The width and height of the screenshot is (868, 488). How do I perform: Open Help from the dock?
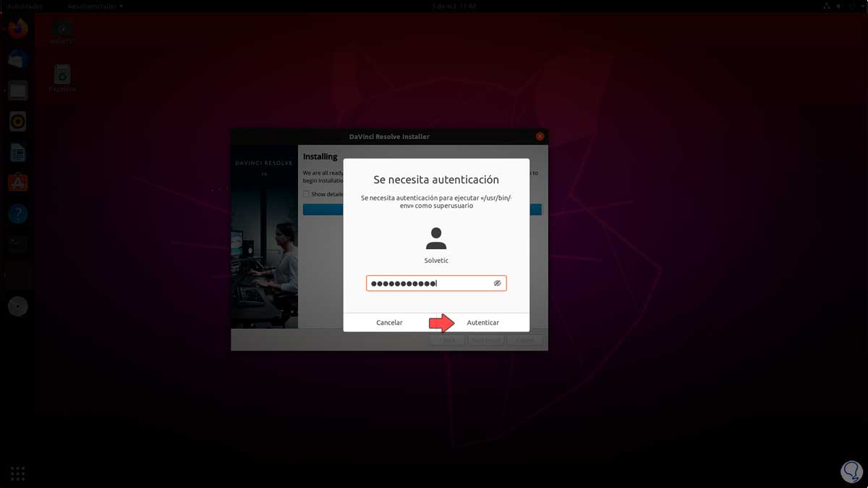point(18,214)
